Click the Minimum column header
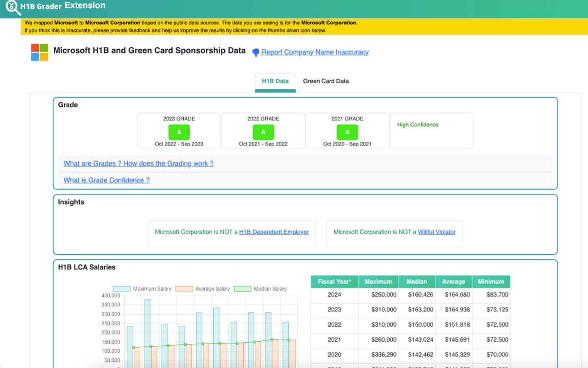 [491, 282]
